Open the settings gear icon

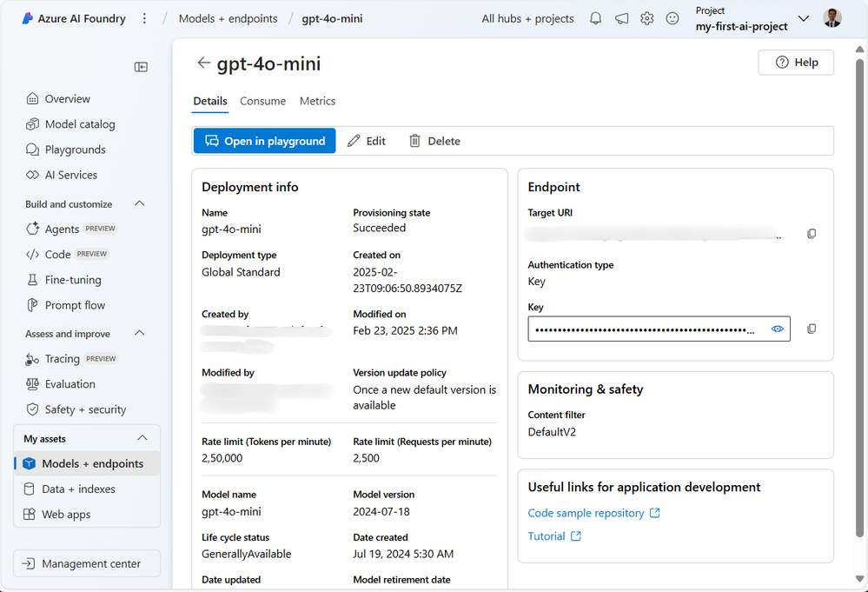tap(646, 18)
